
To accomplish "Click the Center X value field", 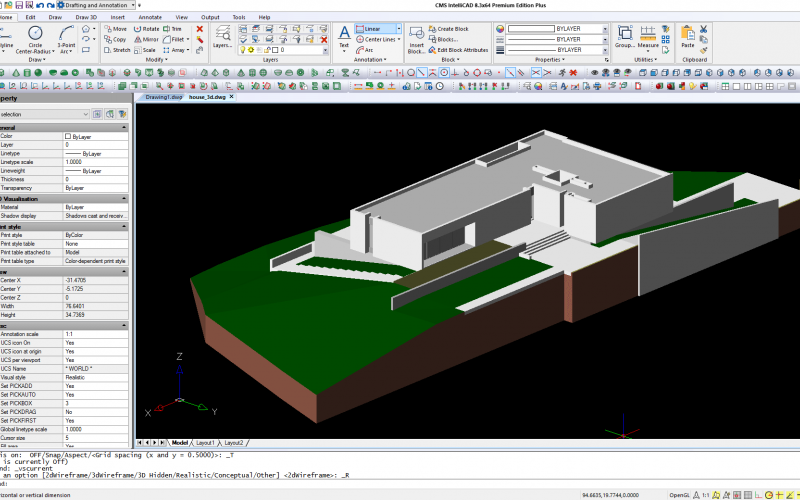I will pos(96,280).
